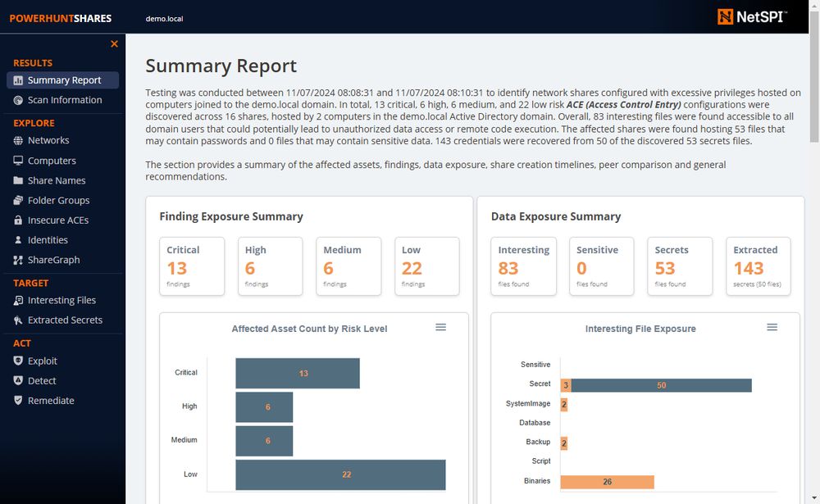Click the ShareGraph node icon
This screenshot has width=820, height=504.
coord(18,260)
